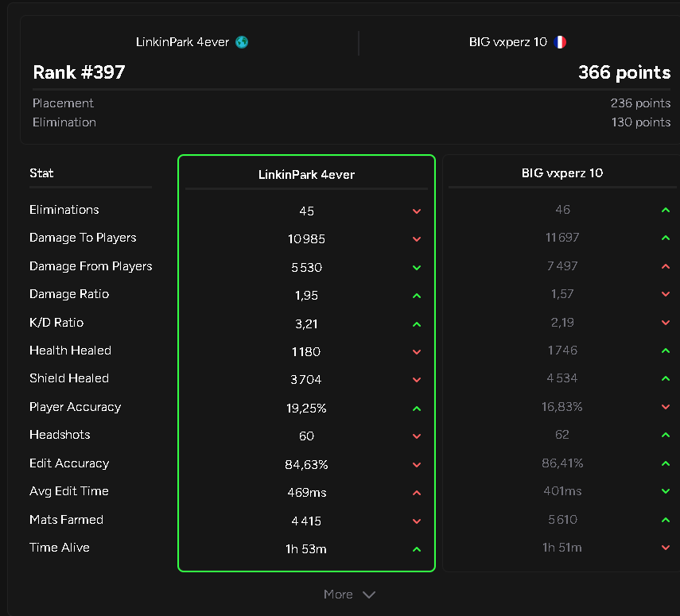Click green up arrow for BIG vxperz Edit Accuracy
Image resolution: width=680 pixels, height=616 pixels.
666,464
